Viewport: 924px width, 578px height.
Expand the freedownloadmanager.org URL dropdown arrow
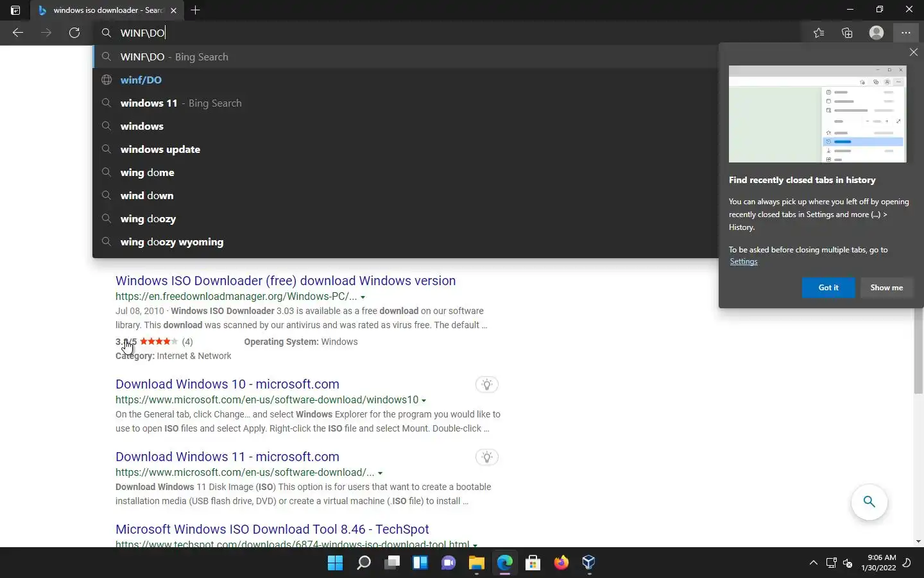[x=363, y=297]
